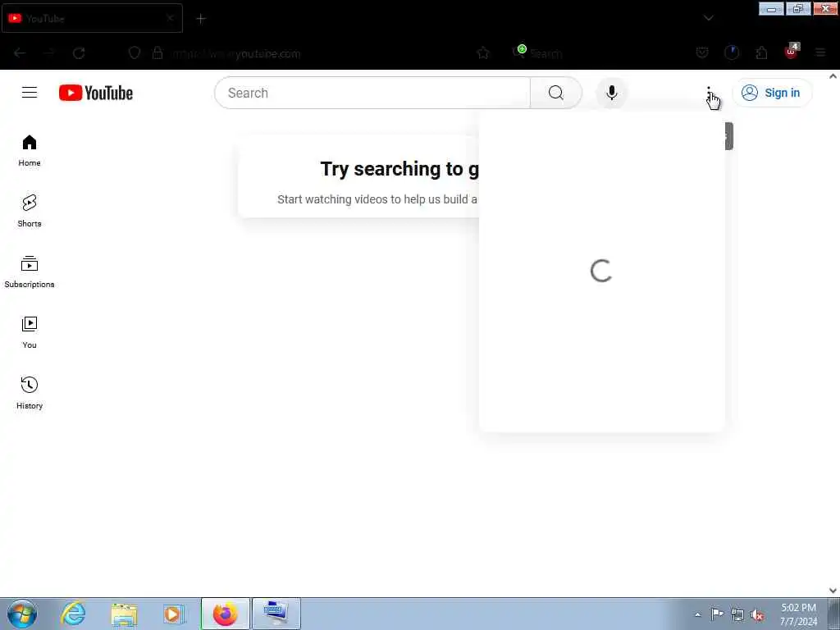The image size is (840, 630).
Task: Save page to Pocket
Action: click(702, 52)
